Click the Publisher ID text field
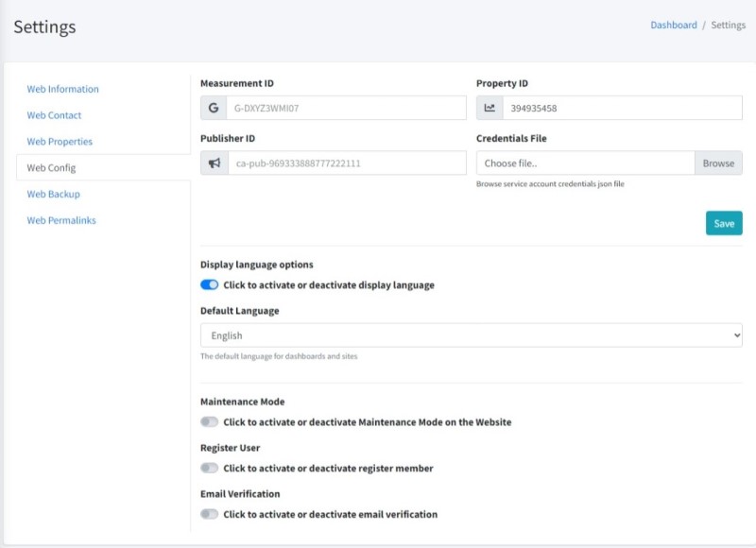Viewport: 756px width, 548px height. point(346,163)
